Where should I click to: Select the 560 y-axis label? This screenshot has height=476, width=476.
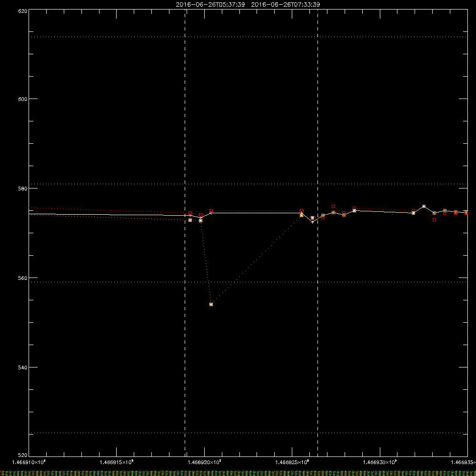tap(23, 278)
